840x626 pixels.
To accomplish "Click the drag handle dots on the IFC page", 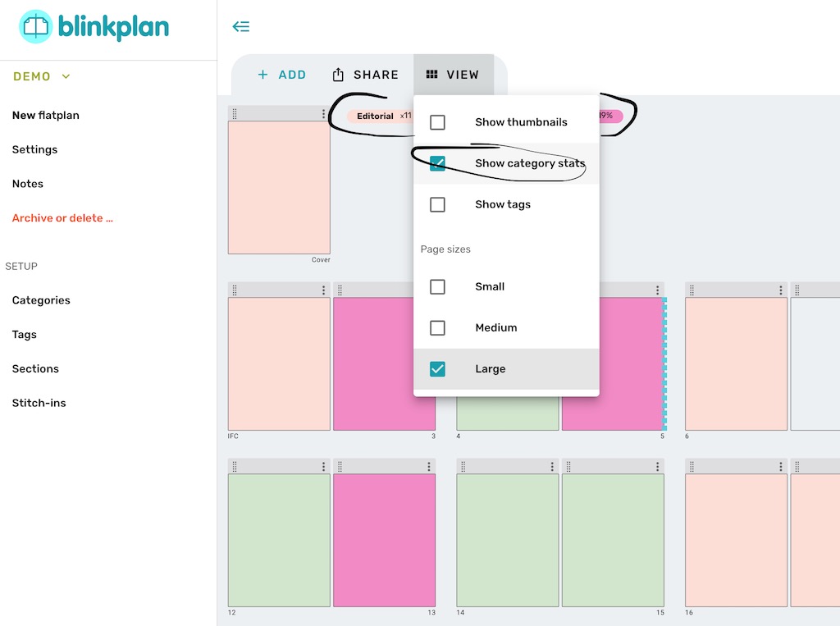I will [233, 289].
